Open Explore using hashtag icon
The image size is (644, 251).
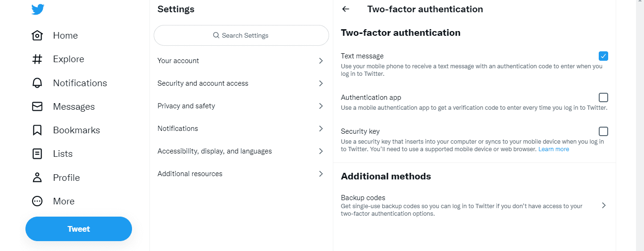pyautogui.click(x=37, y=59)
